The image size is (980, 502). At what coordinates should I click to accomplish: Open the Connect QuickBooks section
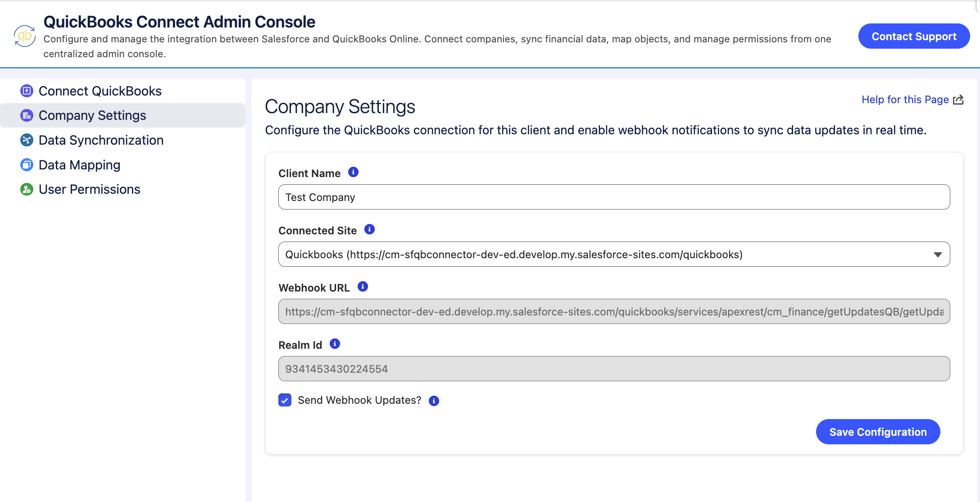(x=122, y=91)
